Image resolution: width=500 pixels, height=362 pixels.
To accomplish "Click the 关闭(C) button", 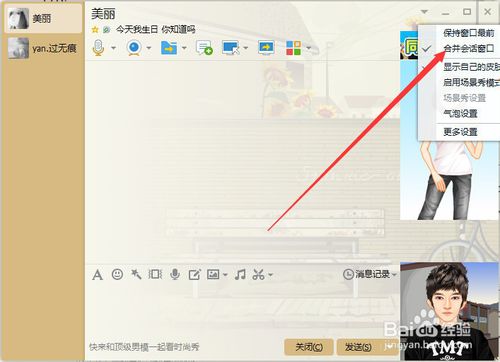I will pyautogui.click(x=309, y=347).
